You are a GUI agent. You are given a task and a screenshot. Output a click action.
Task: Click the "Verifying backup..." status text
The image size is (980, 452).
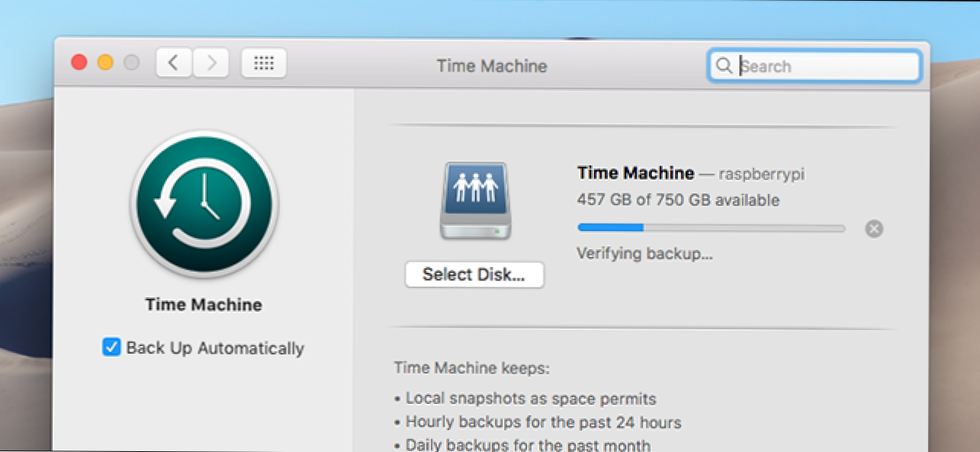pos(644,254)
